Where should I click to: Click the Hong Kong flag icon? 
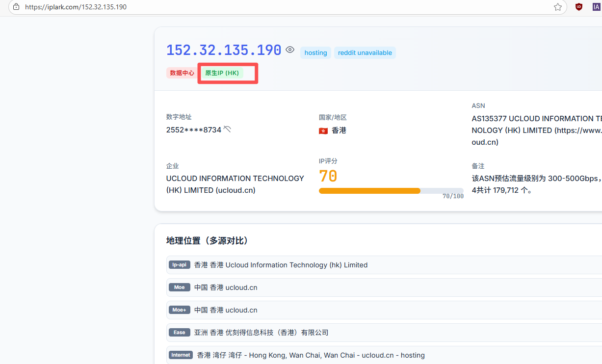coord(323,131)
